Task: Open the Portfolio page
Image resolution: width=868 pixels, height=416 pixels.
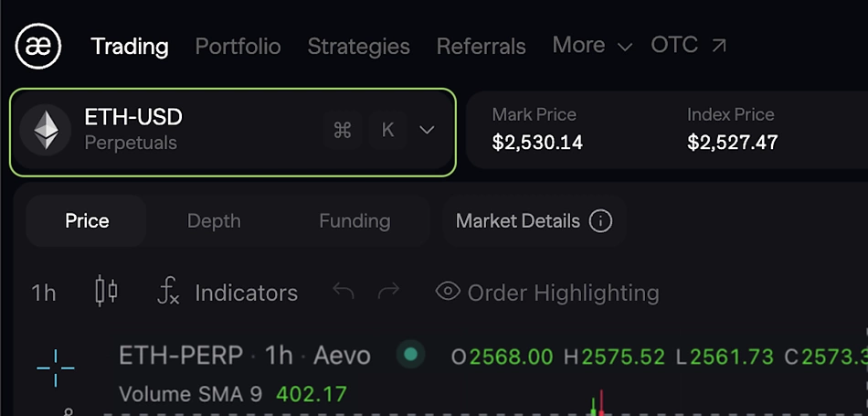Action: [238, 47]
